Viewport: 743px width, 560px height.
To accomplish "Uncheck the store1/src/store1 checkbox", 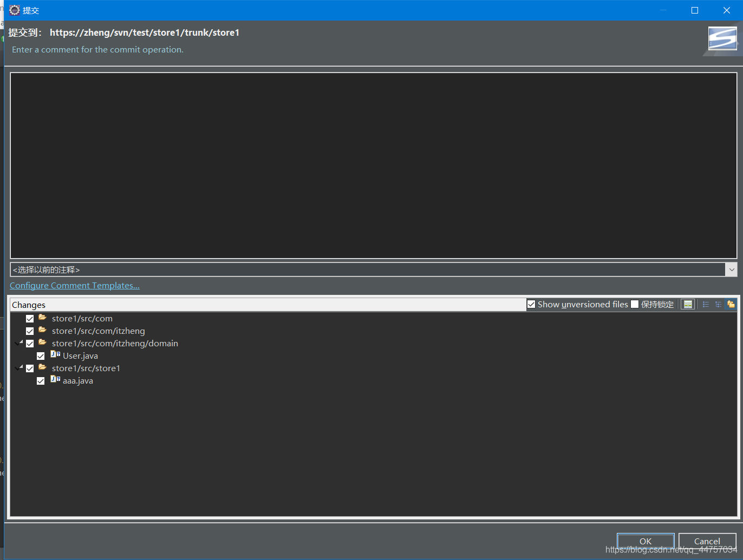I will tap(30, 368).
